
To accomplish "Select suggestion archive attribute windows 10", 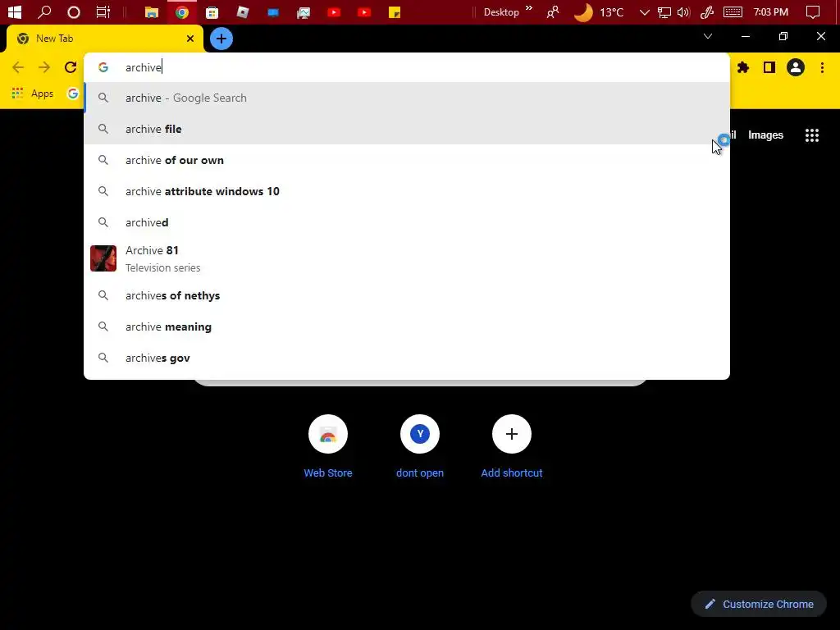I will point(407,191).
